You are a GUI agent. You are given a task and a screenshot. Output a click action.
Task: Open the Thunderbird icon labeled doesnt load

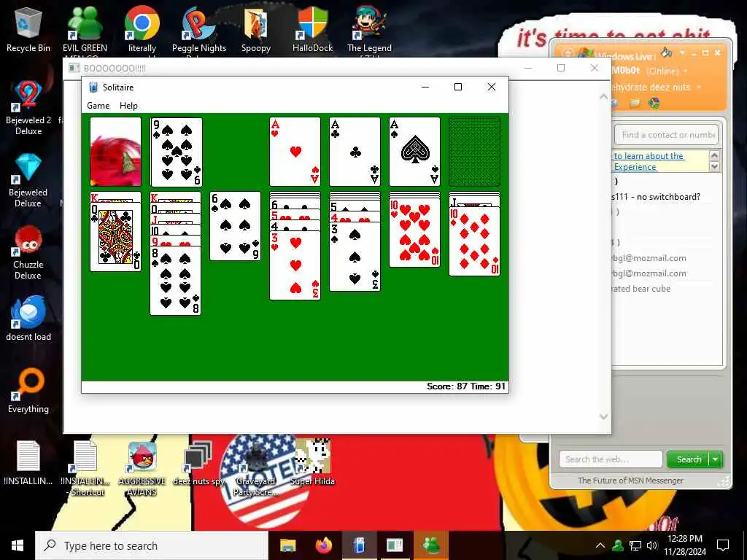point(28,318)
